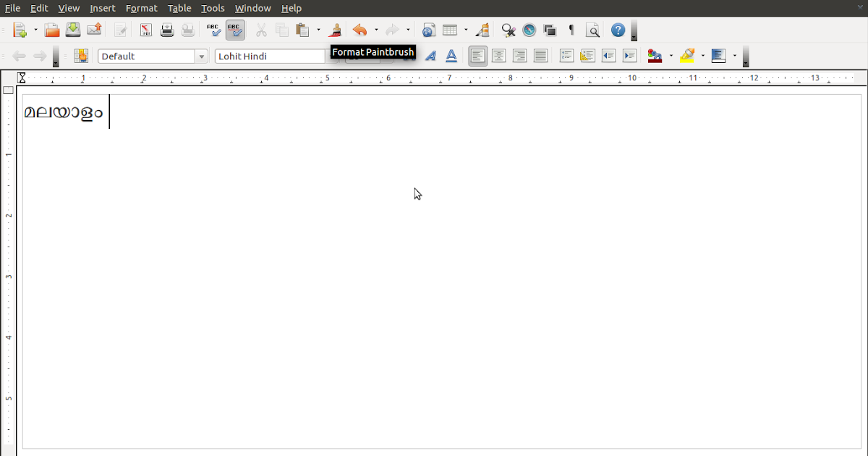This screenshot has height=456, width=868.
Task: Open the View menu
Action: click(69, 8)
